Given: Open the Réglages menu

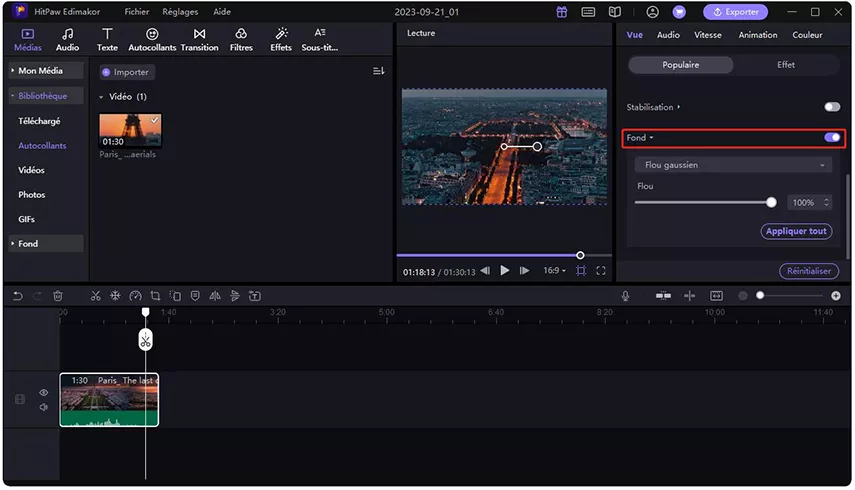Looking at the screenshot, I should (x=180, y=11).
